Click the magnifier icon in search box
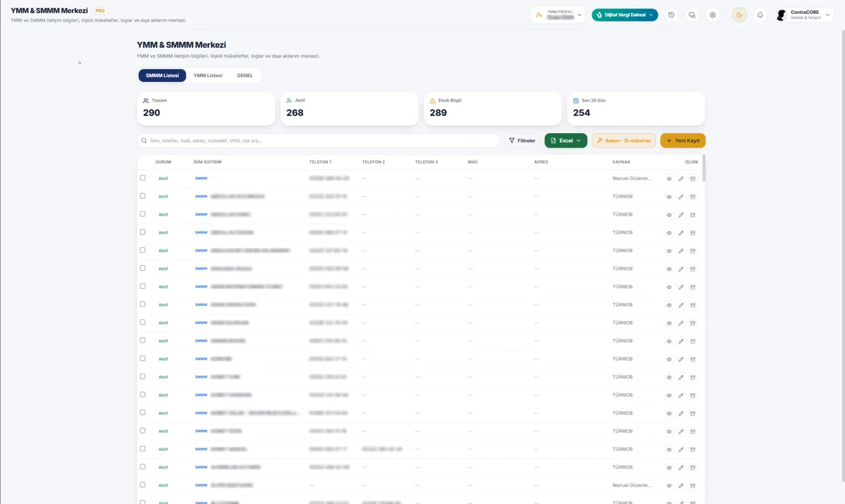 point(144,141)
